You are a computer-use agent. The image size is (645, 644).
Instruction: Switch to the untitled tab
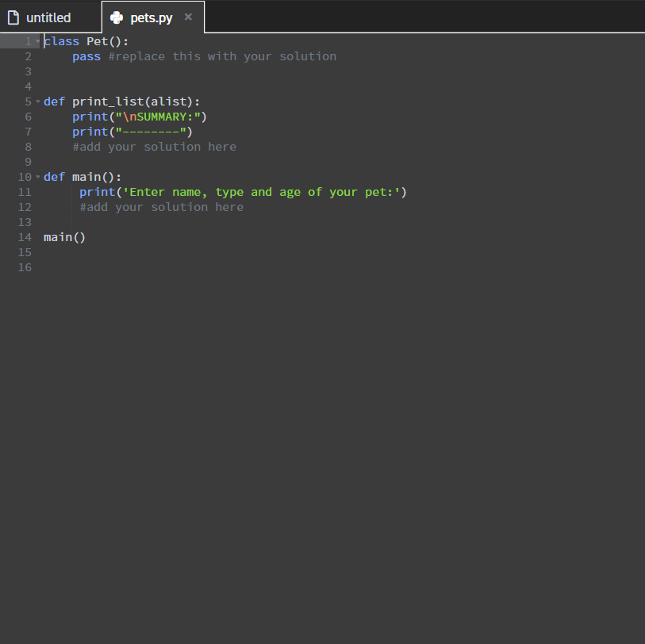pos(48,16)
